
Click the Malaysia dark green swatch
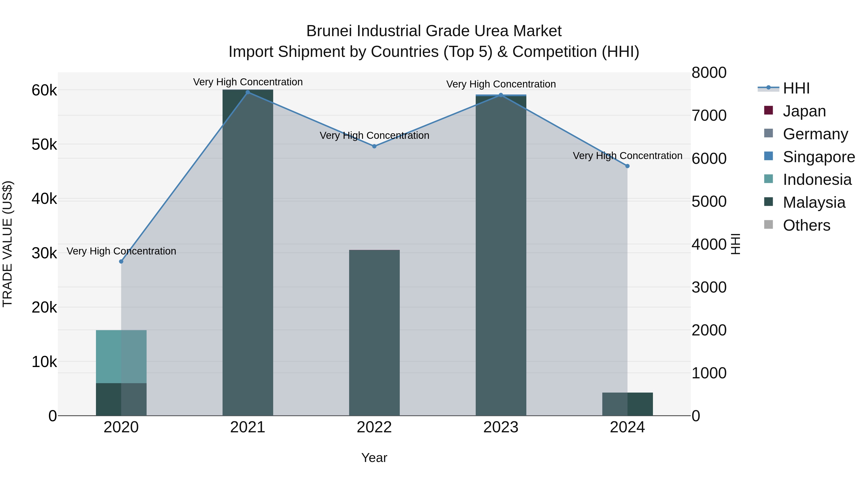click(x=769, y=202)
